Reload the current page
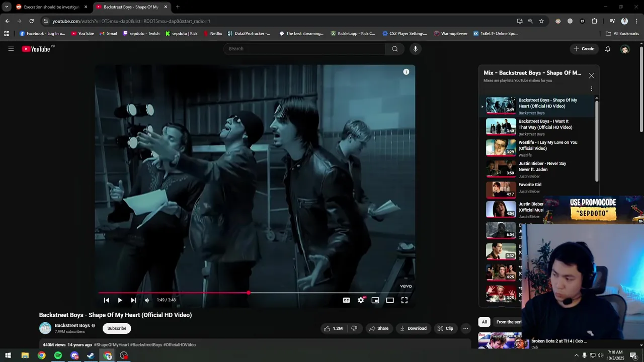This screenshot has height=362, width=644. pyautogui.click(x=31, y=21)
